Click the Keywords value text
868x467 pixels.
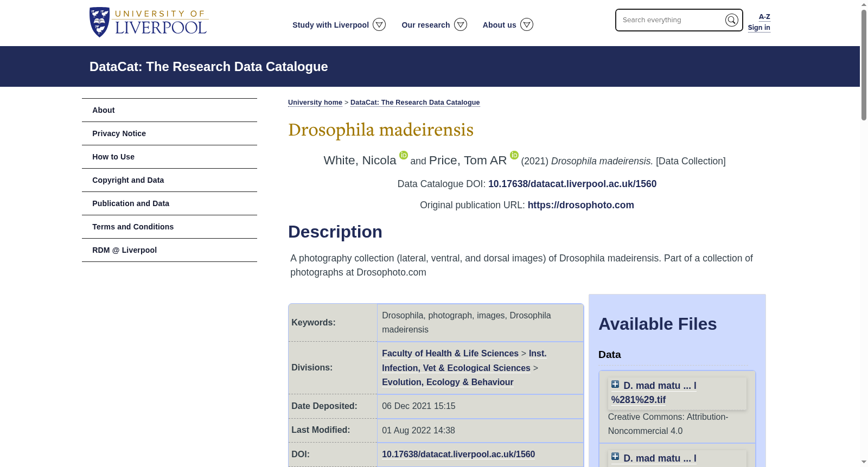tap(467, 323)
